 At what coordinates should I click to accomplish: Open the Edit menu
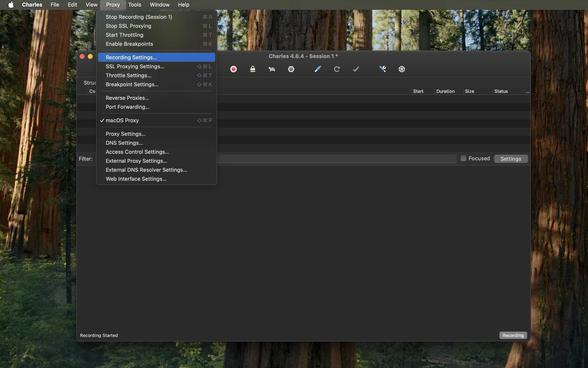pyautogui.click(x=72, y=5)
